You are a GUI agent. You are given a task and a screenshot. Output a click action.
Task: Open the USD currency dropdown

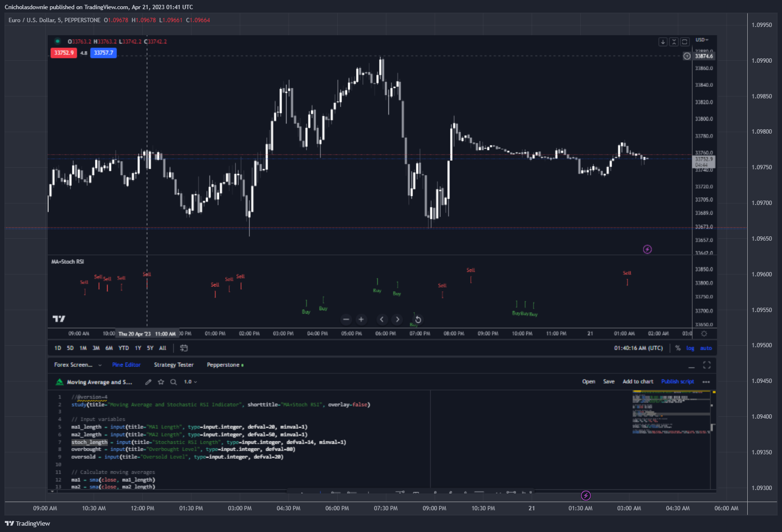point(702,40)
